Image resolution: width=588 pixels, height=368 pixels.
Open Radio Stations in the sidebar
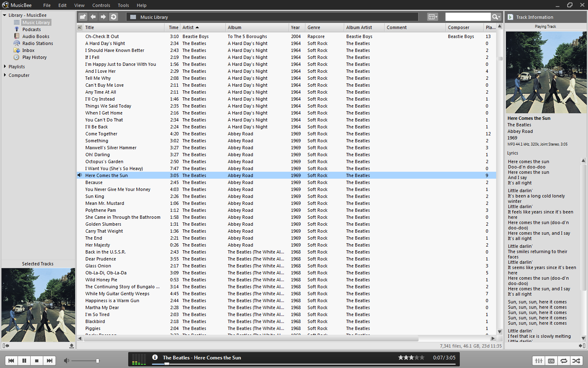pos(38,43)
